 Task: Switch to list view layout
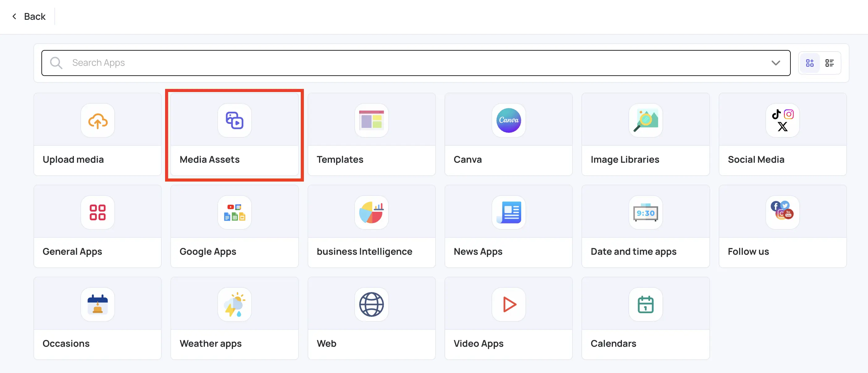(830, 63)
